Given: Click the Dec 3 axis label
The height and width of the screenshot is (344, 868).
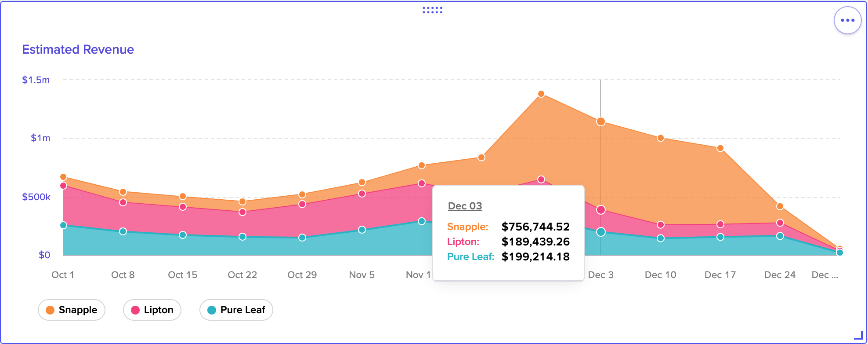Looking at the screenshot, I should click(x=600, y=275).
